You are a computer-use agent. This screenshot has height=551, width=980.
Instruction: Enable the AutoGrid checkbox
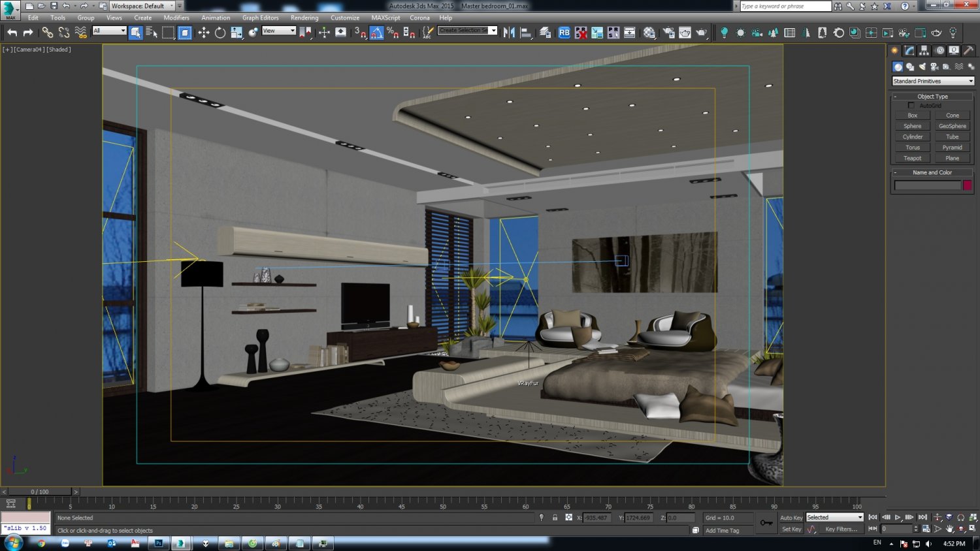(x=911, y=105)
